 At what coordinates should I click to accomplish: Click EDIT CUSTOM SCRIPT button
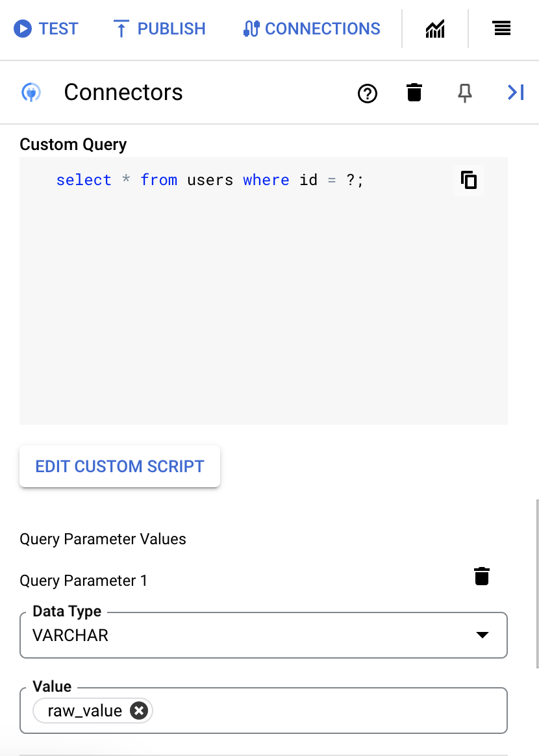pos(119,466)
